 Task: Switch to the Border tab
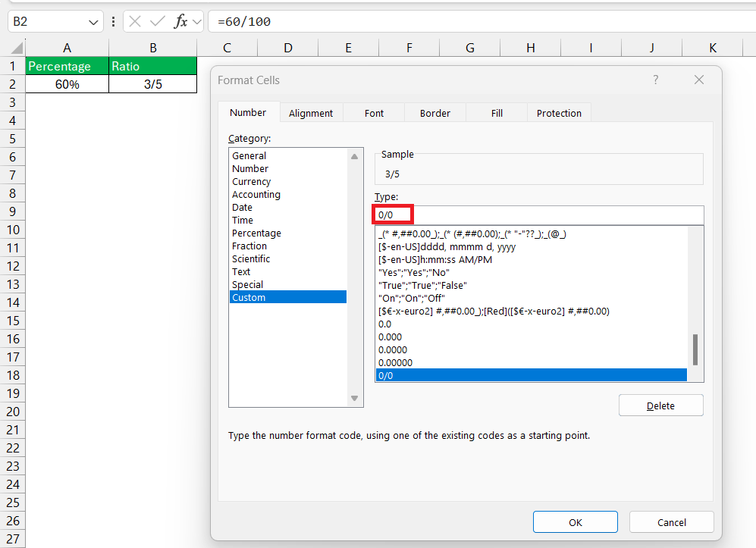coord(435,113)
